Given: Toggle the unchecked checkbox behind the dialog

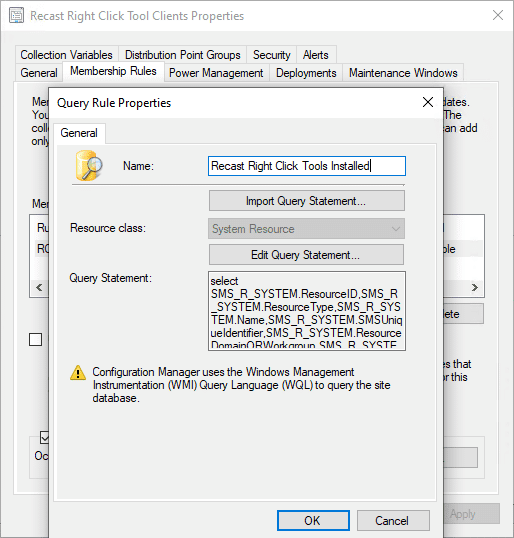Looking at the screenshot, I should point(35,340).
